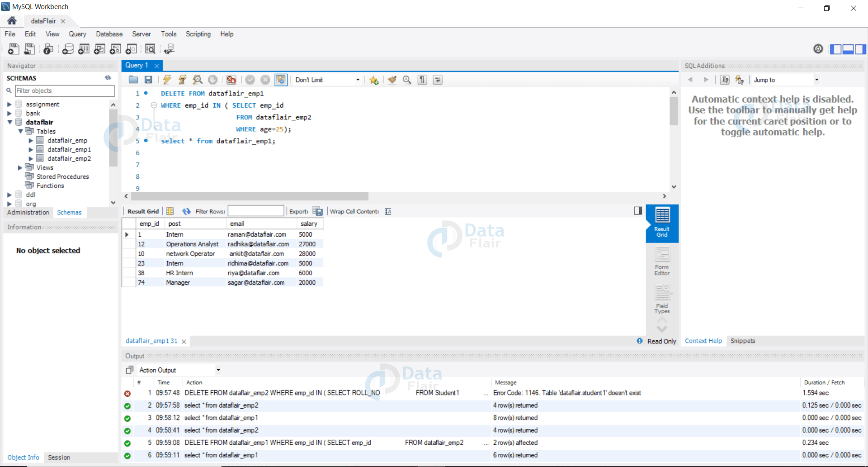Refresh result grid data icon
The width and height of the screenshot is (868, 467).
(x=186, y=211)
